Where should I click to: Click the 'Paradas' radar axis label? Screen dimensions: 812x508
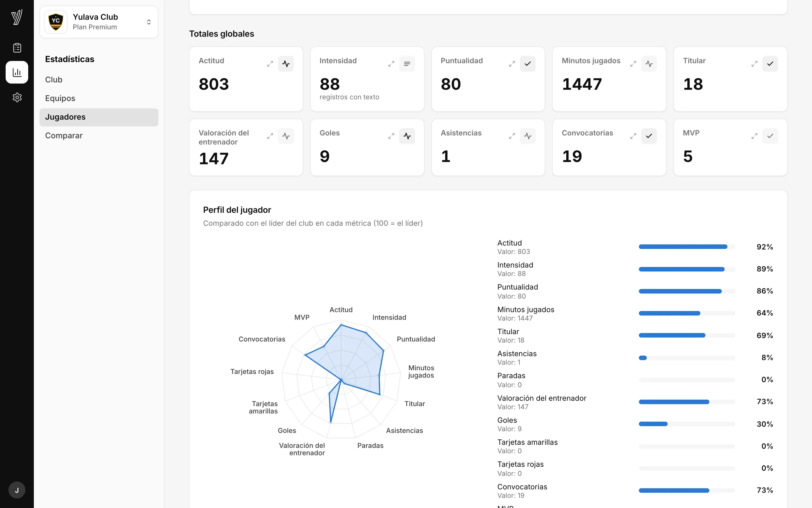coord(370,446)
